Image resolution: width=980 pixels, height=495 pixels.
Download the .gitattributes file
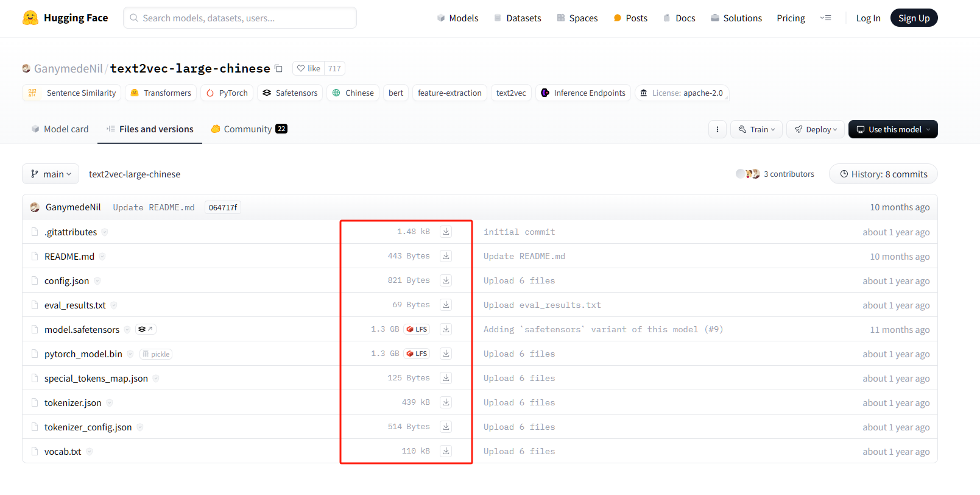pos(446,232)
